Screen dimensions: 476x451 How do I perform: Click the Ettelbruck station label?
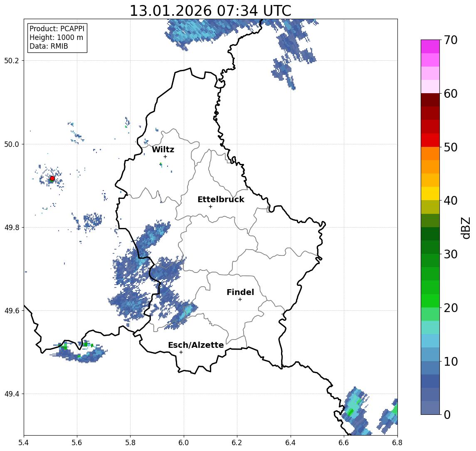221,199
